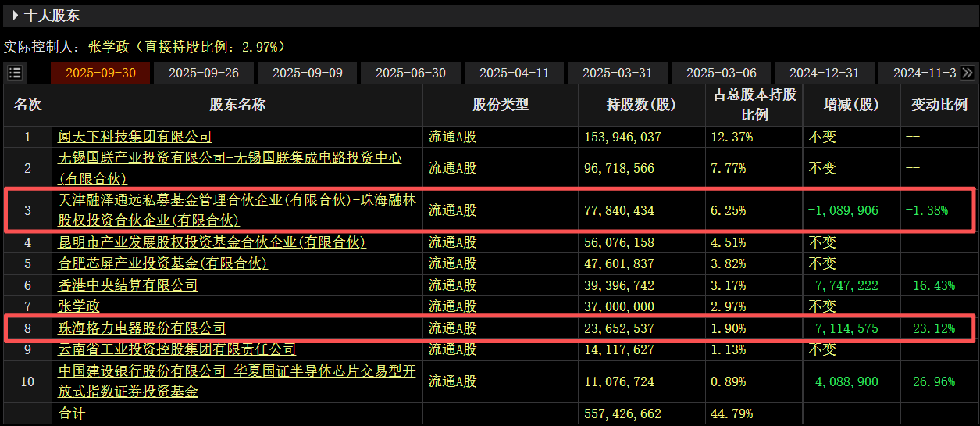The width and height of the screenshot is (980, 426).
Task: Select the 2025-03-06 tab
Action: [x=722, y=73]
